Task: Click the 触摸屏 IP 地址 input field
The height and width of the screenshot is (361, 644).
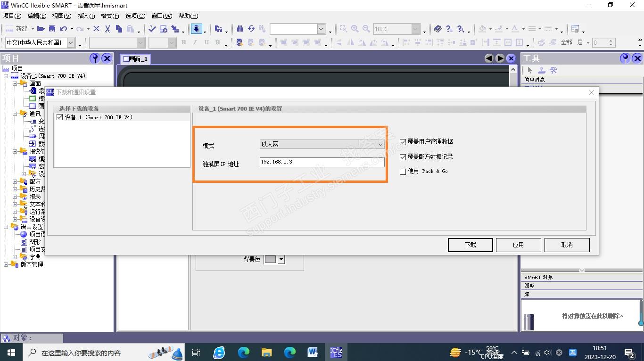Action: tap(322, 162)
